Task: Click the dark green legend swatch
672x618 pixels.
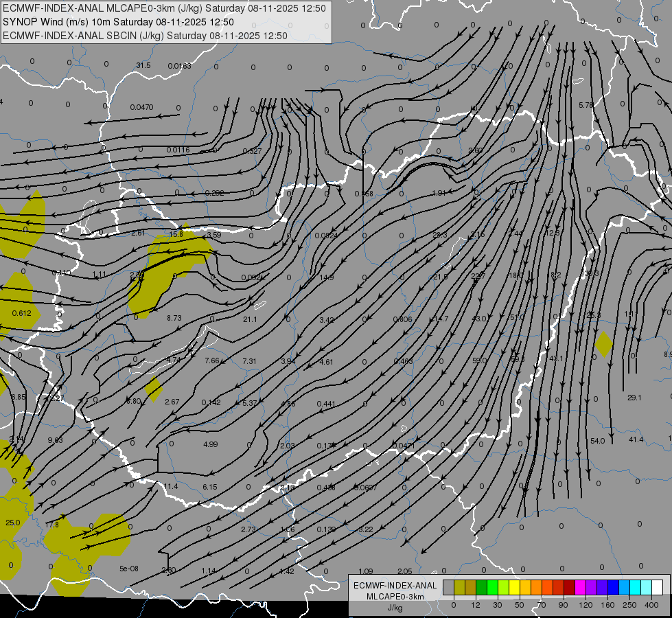Action: click(x=482, y=587)
